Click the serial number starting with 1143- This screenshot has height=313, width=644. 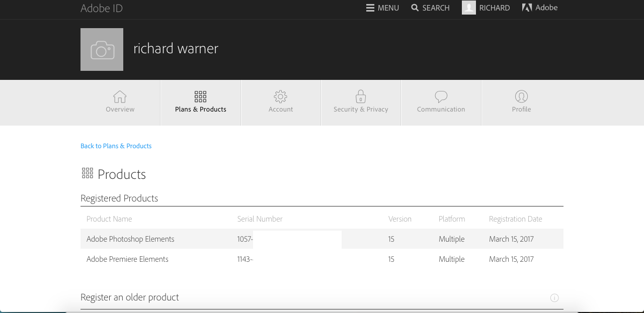[x=245, y=259]
